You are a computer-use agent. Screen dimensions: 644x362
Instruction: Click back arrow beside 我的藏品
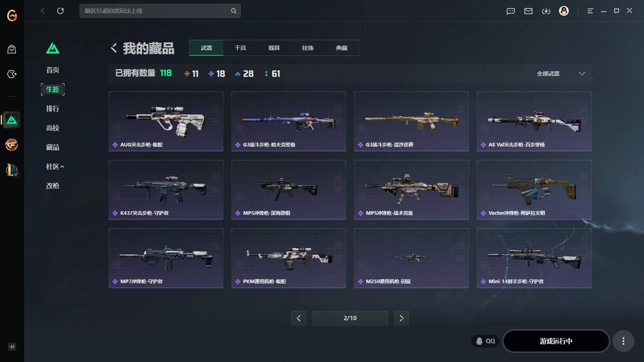114,48
